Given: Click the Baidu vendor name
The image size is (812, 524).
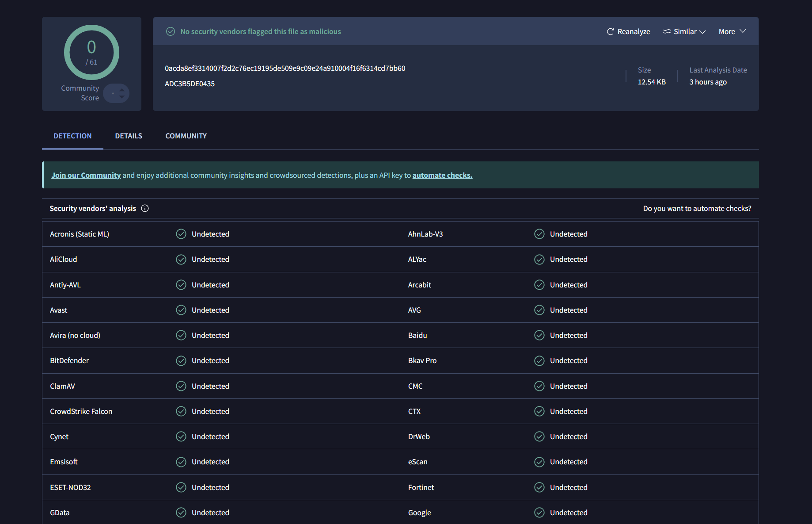Looking at the screenshot, I should 417,335.
